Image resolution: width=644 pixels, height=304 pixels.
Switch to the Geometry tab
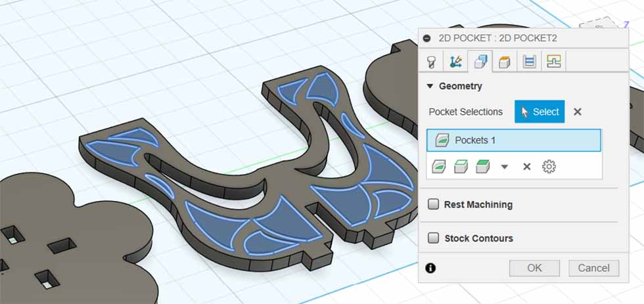pos(480,62)
